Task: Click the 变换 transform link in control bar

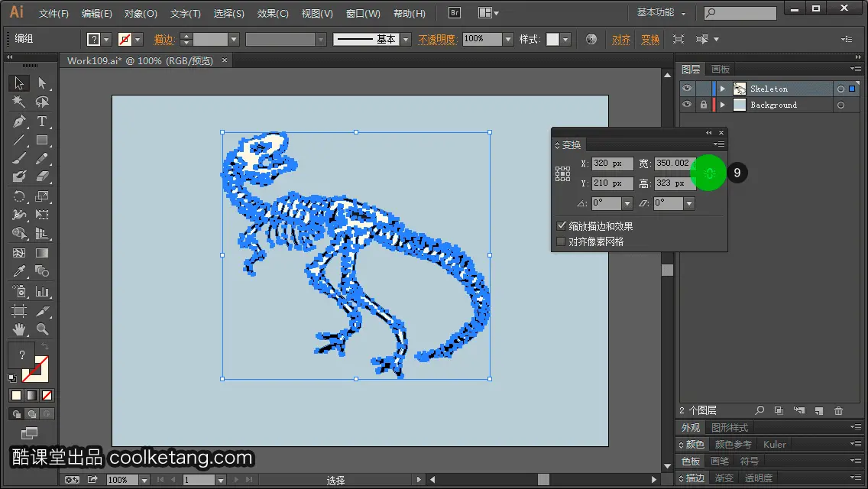Action: (x=650, y=39)
